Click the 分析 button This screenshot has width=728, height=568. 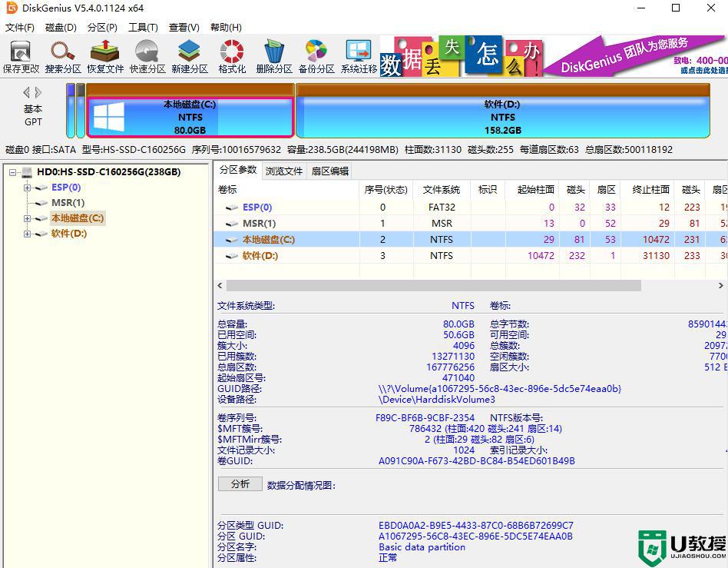pos(240,483)
